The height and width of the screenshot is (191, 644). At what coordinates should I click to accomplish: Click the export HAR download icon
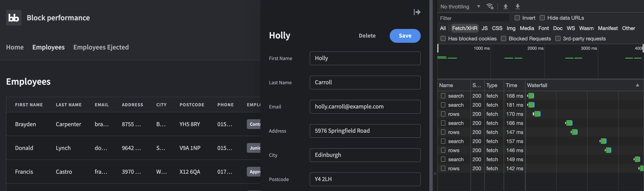tap(517, 6)
